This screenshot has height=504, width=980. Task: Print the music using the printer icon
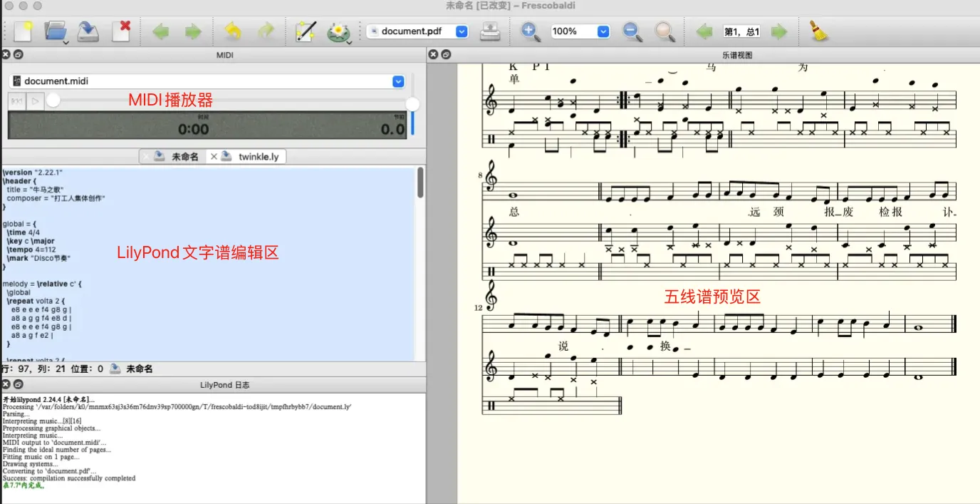pos(490,31)
